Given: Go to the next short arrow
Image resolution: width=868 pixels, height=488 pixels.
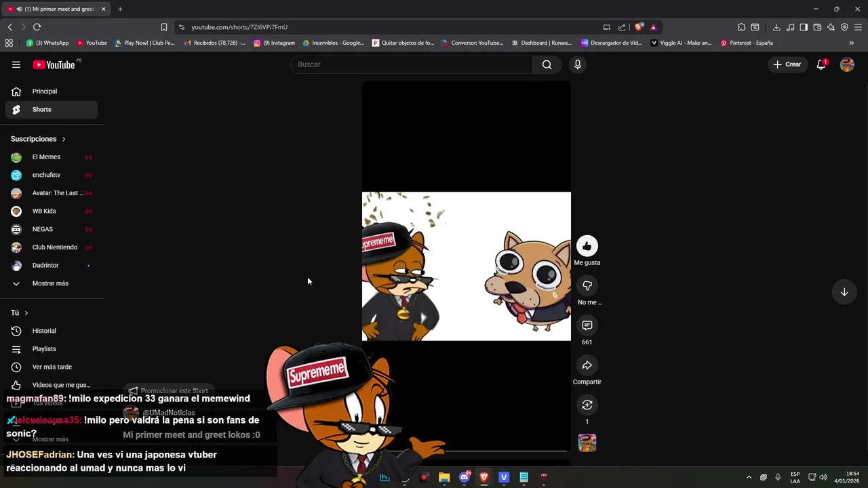Looking at the screenshot, I should click(x=844, y=292).
